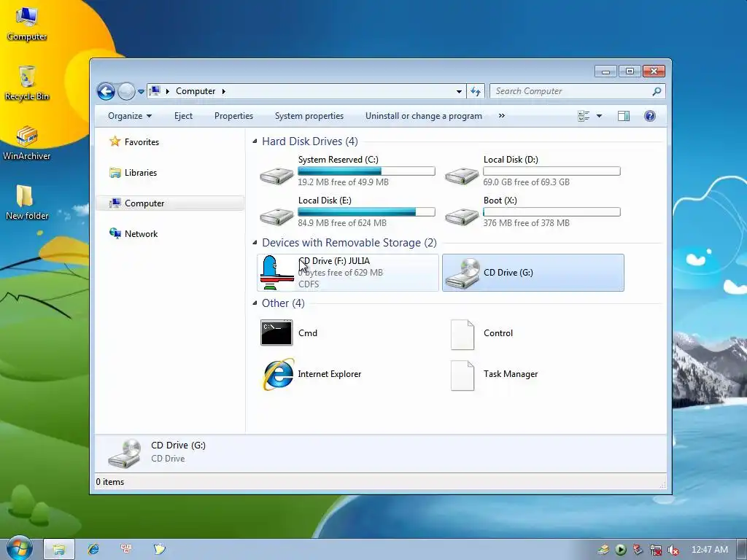Click the yellow bird taskbar icon

[160, 548]
